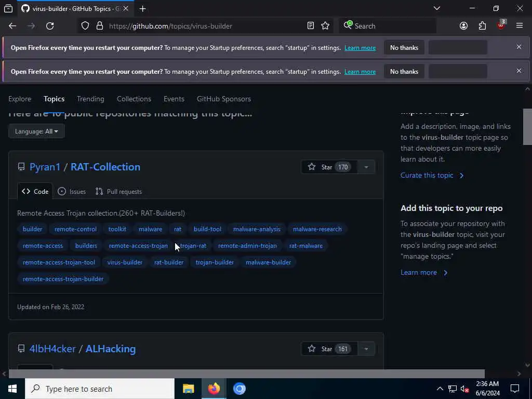The height and width of the screenshot is (399, 532).
Task: Open the Firefox account icon
Action: [x=463, y=26]
